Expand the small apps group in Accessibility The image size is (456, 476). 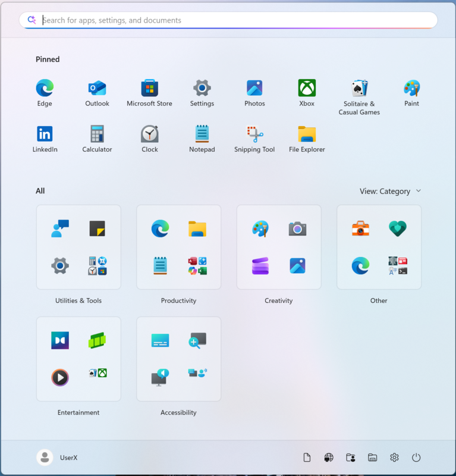[x=197, y=373]
